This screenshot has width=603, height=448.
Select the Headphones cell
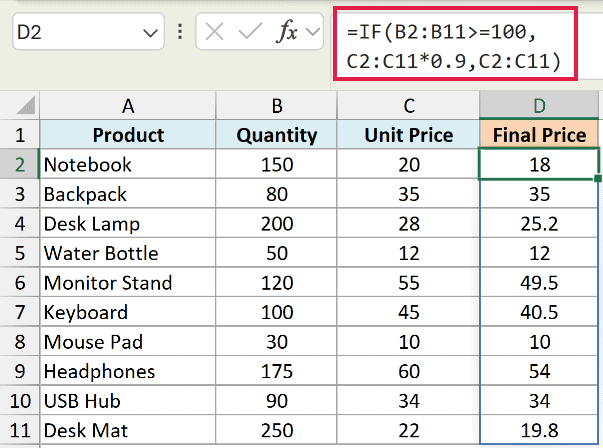[x=128, y=371]
